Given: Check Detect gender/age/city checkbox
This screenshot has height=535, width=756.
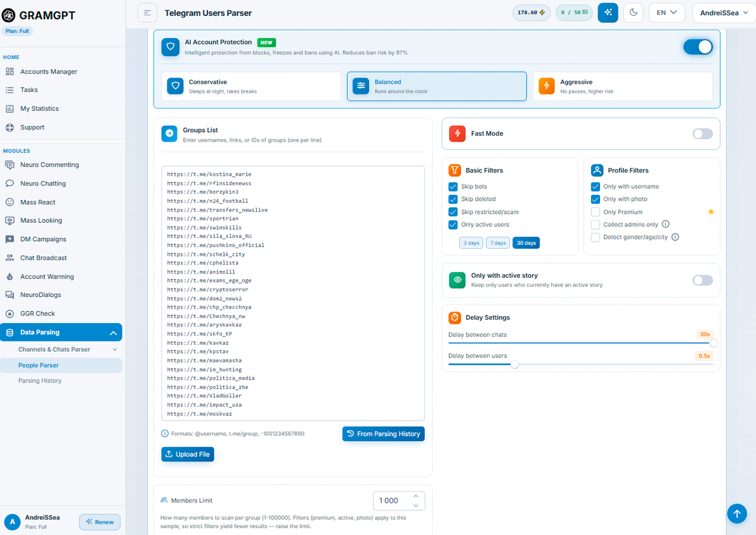Looking at the screenshot, I should [596, 237].
